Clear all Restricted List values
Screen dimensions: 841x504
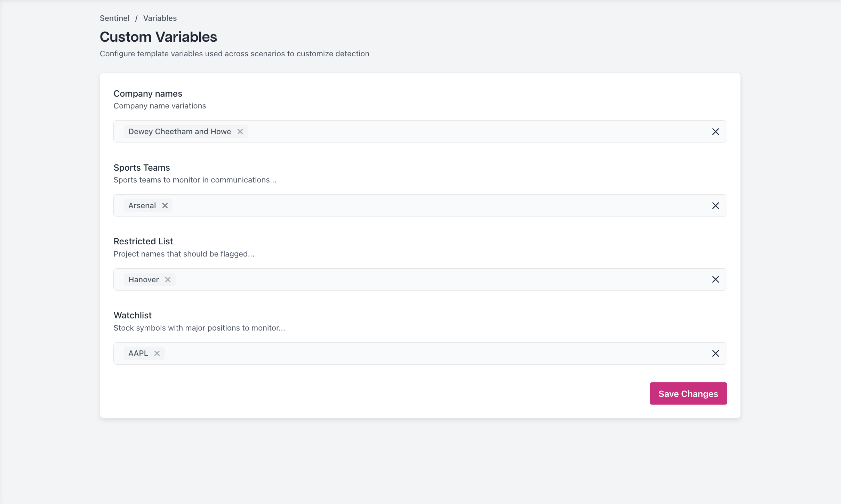tap(715, 279)
